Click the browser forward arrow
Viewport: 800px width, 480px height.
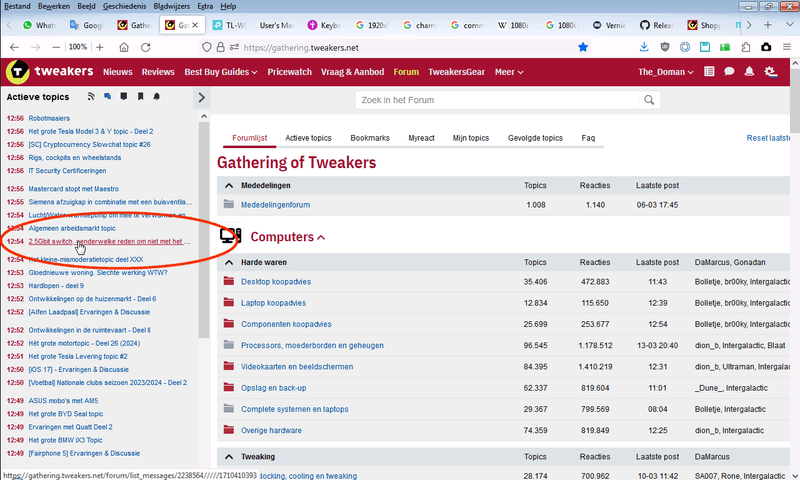(35, 47)
